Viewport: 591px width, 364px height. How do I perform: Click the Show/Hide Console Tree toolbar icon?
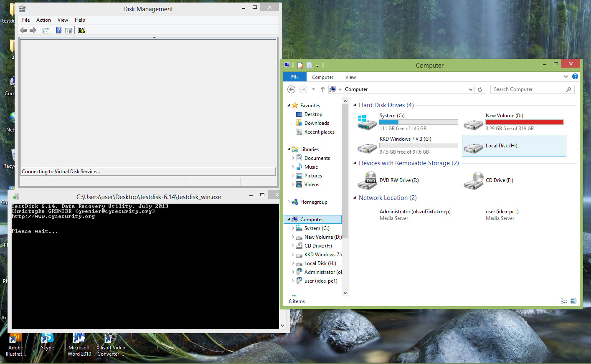46,30
